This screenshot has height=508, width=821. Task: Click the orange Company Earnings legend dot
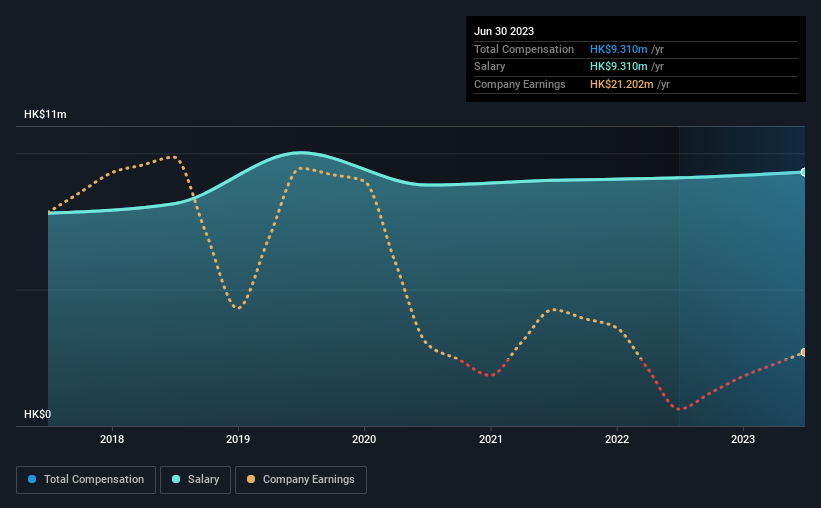251,479
